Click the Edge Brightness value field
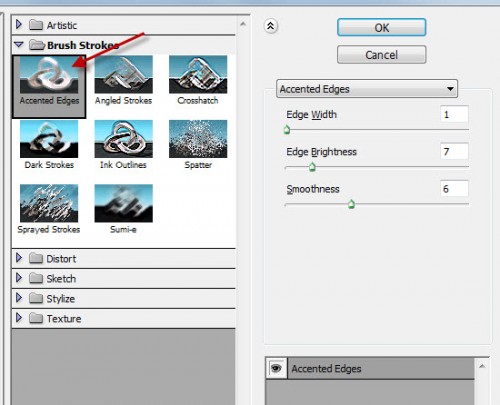This screenshot has width=500, height=405. [x=454, y=151]
